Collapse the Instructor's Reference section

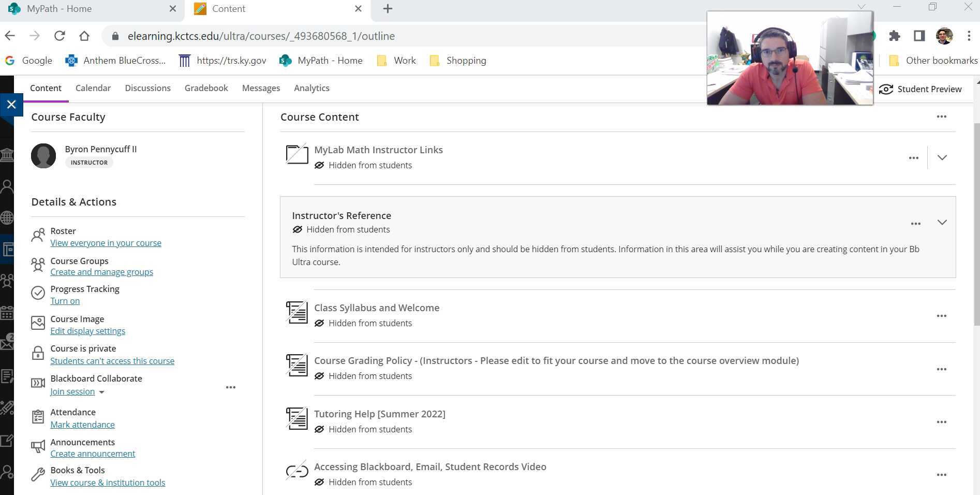coord(942,223)
